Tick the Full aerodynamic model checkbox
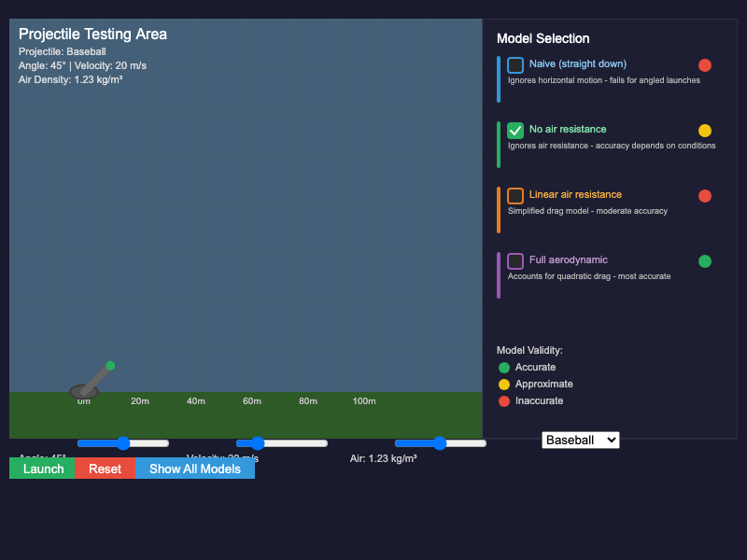This screenshot has height=560, width=747. pos(515,261)
